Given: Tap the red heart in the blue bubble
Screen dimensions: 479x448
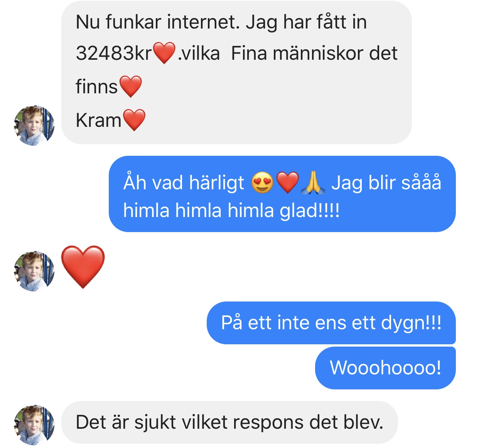Looking at the screenshot, I should [x=288, y=183].
